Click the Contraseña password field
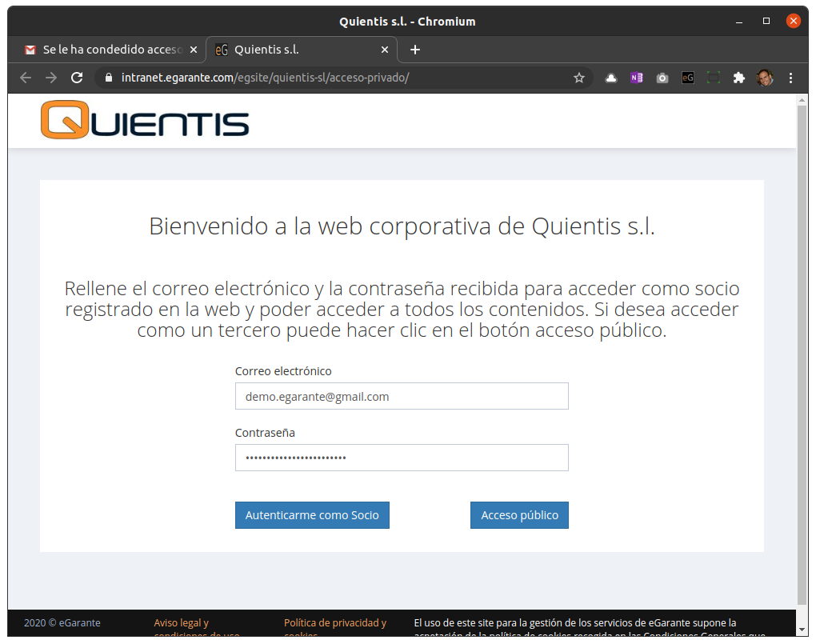 coord(402,458)
